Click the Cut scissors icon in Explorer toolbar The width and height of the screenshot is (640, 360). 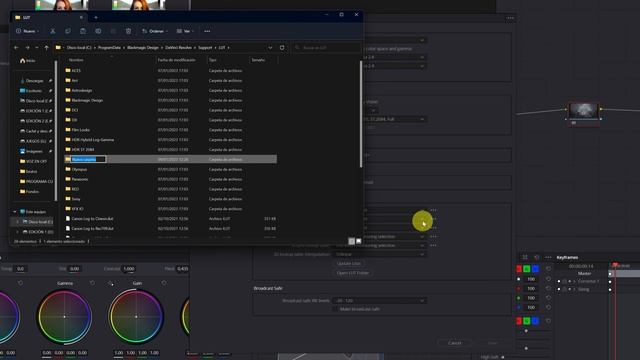coord(53,31)
